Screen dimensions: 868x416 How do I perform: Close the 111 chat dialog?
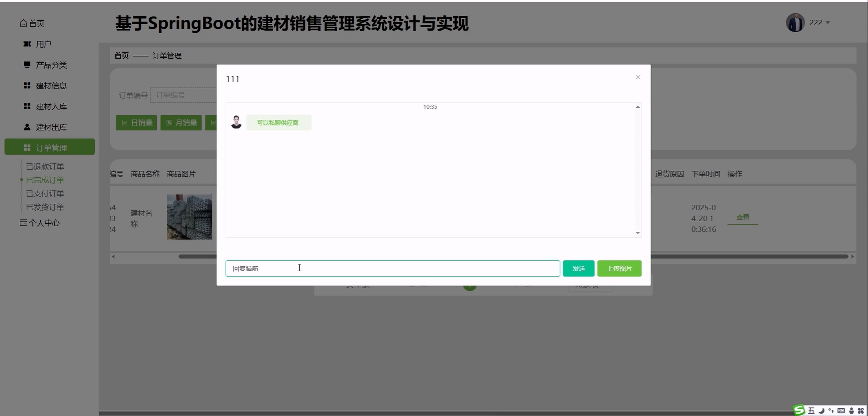(x=637, y=77)
